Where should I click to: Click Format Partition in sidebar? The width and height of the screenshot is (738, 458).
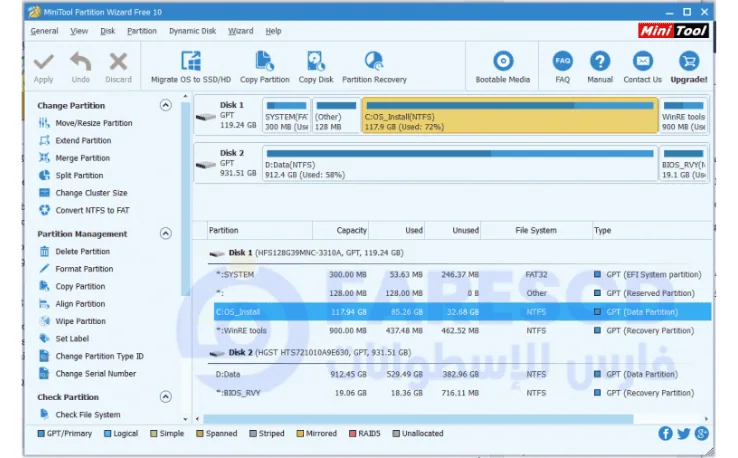click(x=84, y=269)
